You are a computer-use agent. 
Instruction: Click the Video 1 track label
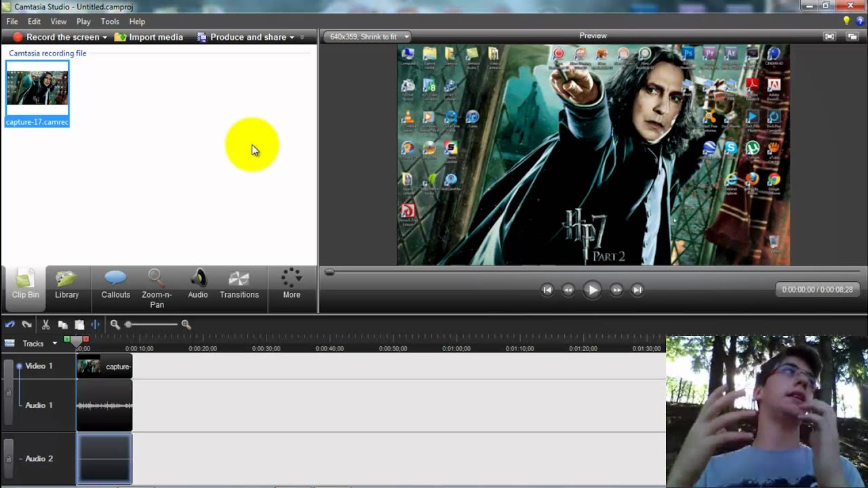[x=39, y=366]
